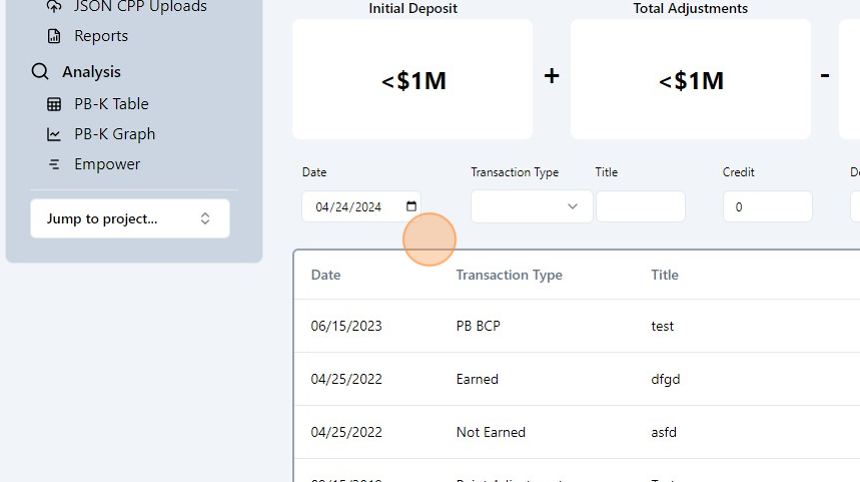The image size is (860, 482).
Task: Open the Reports page from sidebar
Action: click(x=100, y=36)
